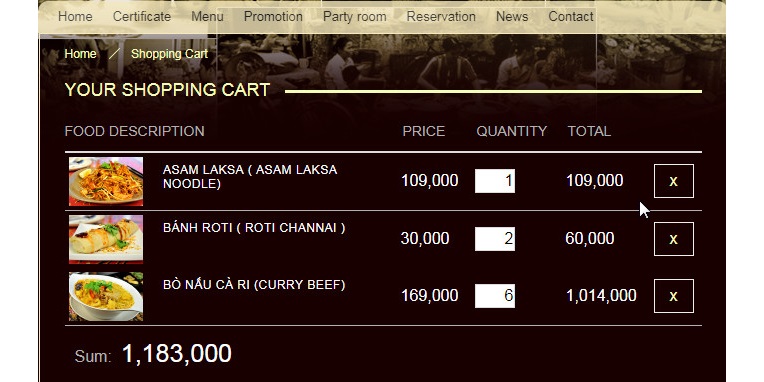Image resolution: width=764 pixels, height=382 pixels.
Task: Focus the Curry Beef quantity field
Action: 495,296
